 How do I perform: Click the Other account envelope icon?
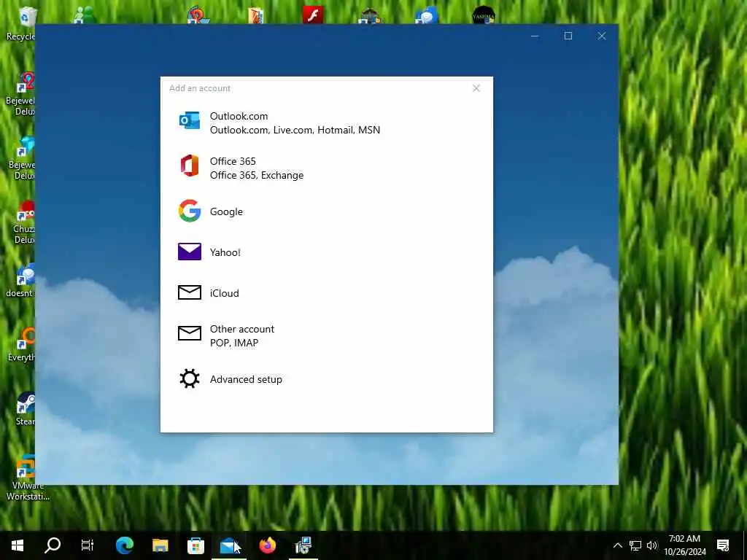pyautogui.click(x=190, y=333)
